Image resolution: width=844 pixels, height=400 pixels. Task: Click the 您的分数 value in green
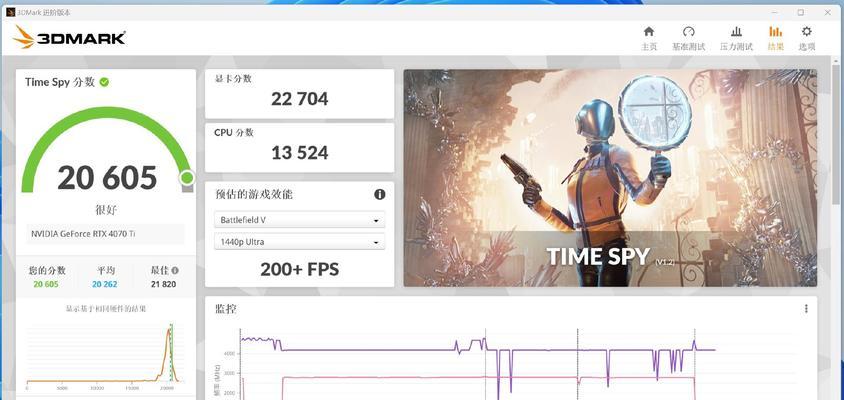pos(46,284)
